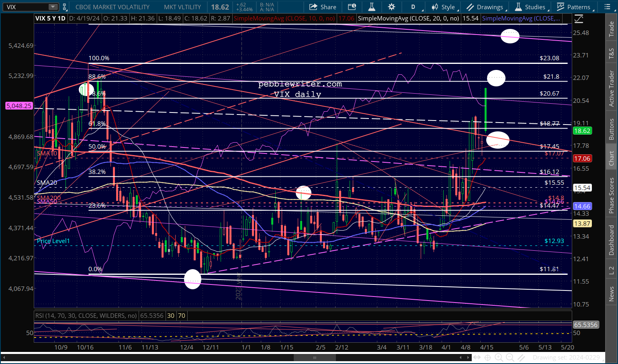Click the symbol link clipboard icon
This screenshot has width=618, height=364.
[x=64, y=7]
